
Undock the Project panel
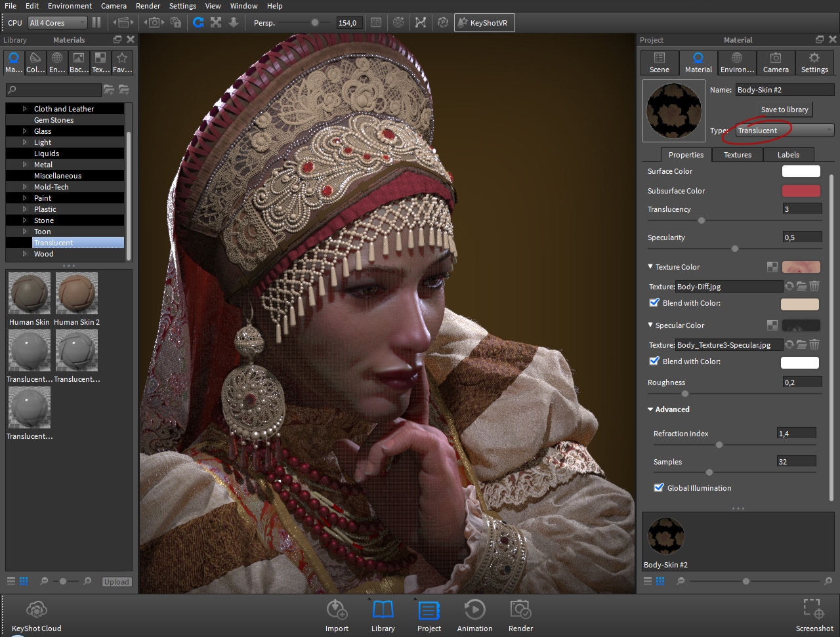click(819, 39)
